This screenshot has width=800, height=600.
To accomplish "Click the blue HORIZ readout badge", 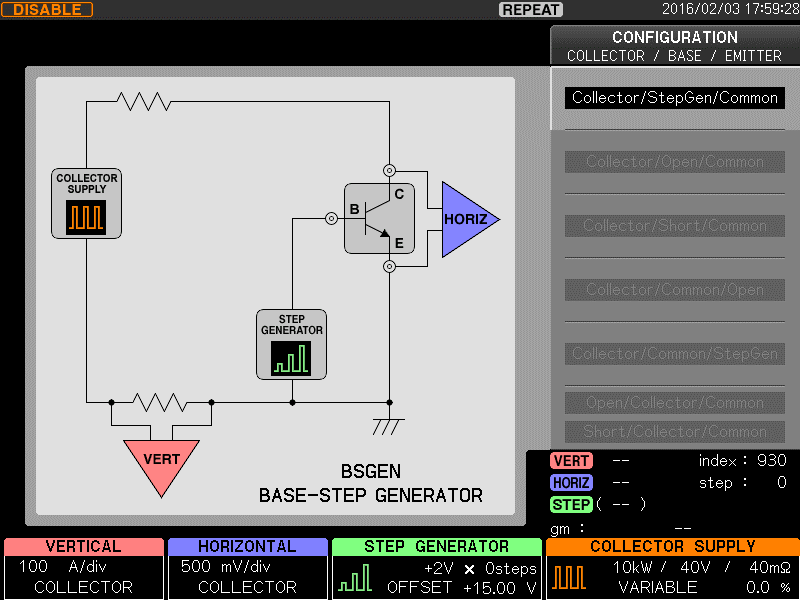I will coord(571,483).
